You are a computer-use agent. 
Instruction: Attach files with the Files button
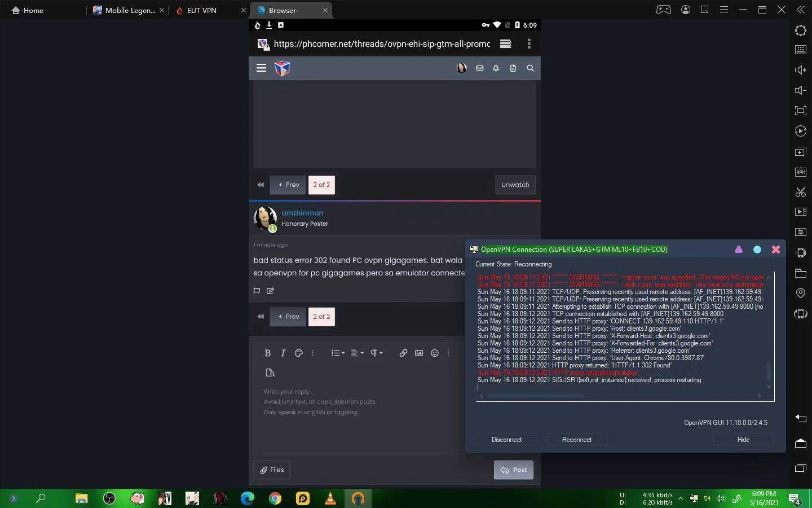coord(272,470)
